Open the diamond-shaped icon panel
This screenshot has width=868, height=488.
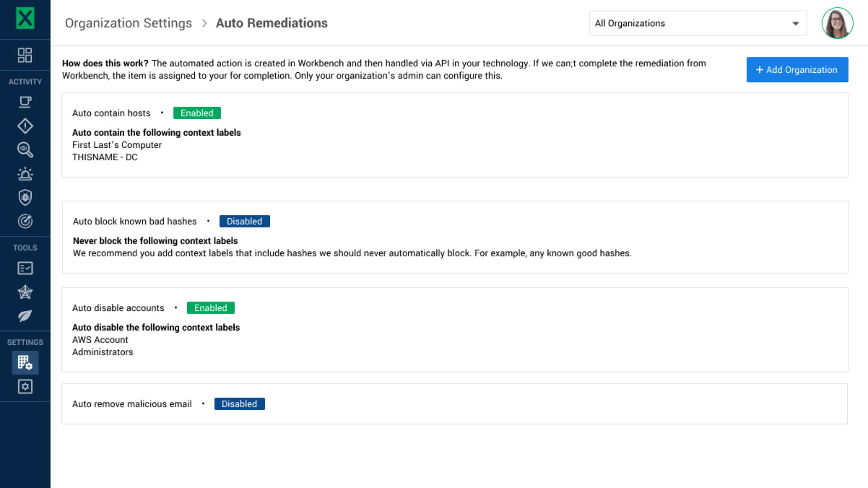pyautogui.click(x=25, y=126)
